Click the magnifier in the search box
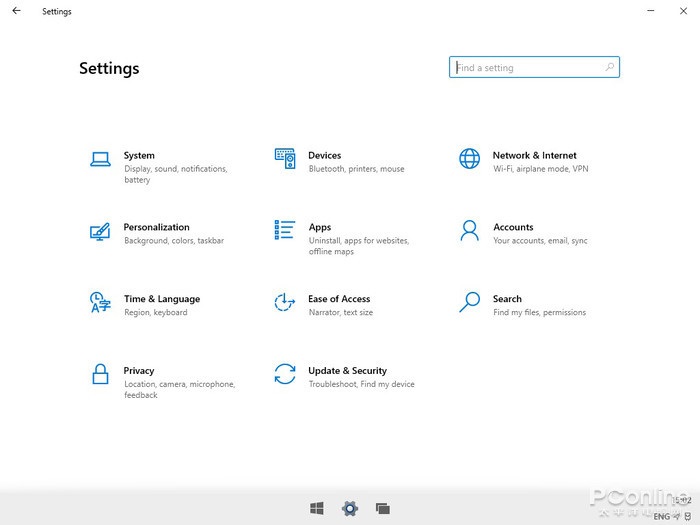 point(610,68)
